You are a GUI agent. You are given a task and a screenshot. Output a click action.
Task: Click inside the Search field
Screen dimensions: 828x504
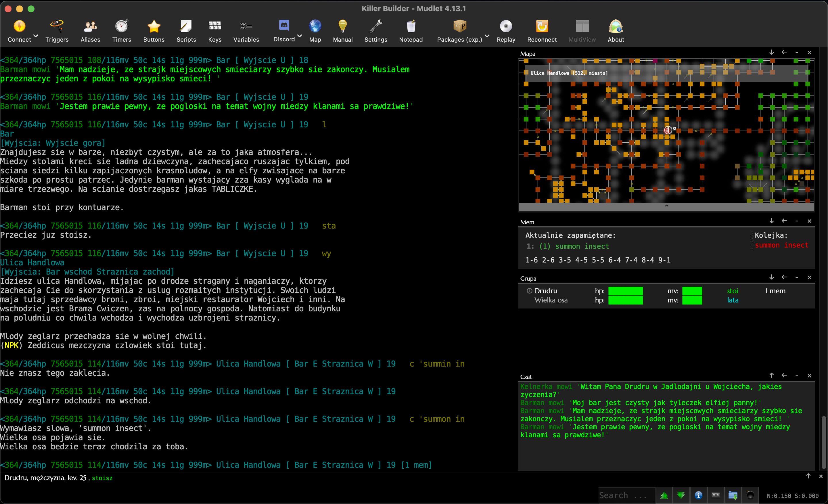pos(627,495)
